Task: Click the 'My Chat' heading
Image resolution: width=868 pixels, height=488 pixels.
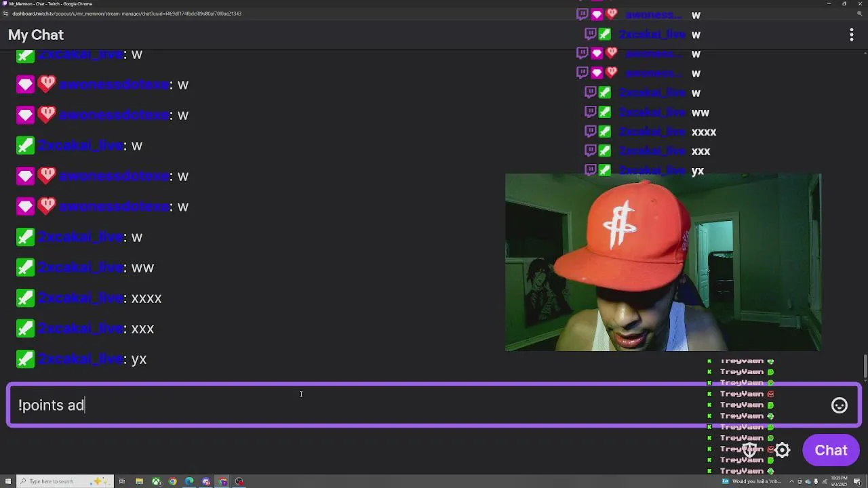Action: click(36, 35)
